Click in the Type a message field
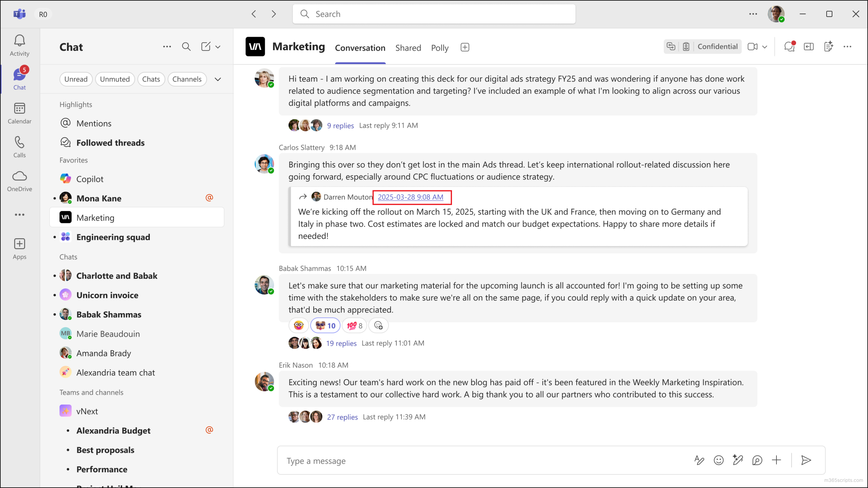 pos(475,461)
